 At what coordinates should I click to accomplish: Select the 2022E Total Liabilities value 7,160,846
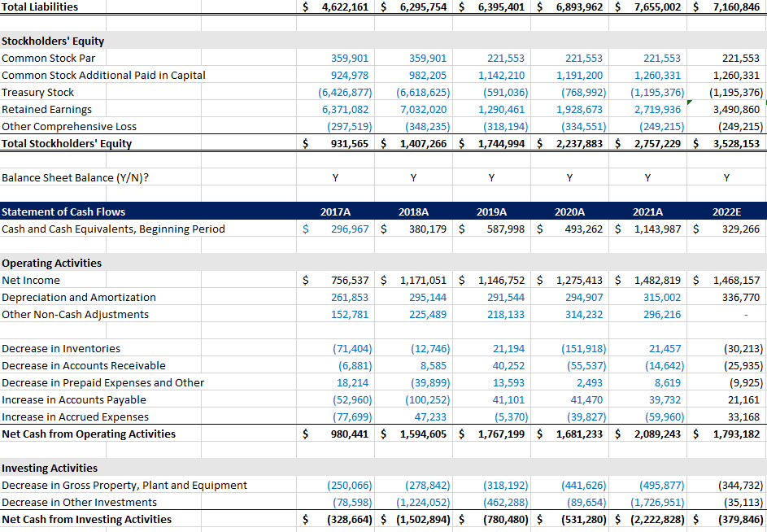(x=736, y=7)
